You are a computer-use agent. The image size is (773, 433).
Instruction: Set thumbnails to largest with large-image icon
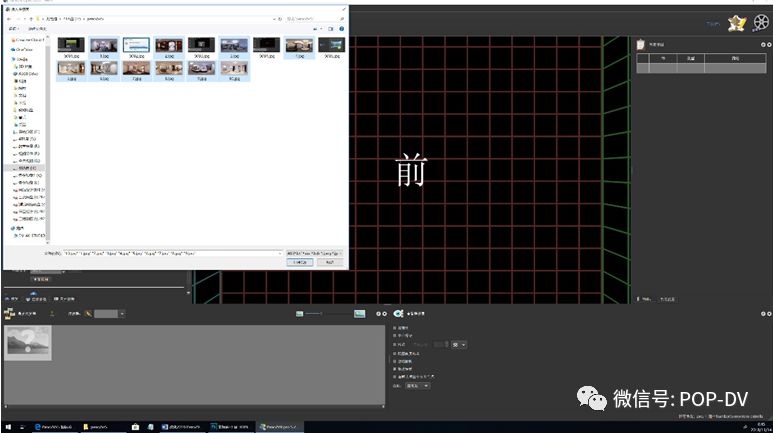tap(359, 314)
